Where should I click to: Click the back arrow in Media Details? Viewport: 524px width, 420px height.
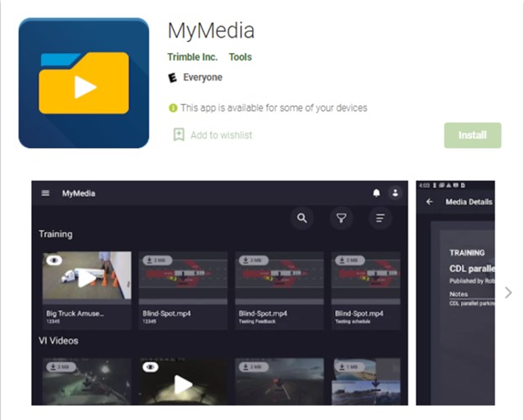[x=429, y=202]
